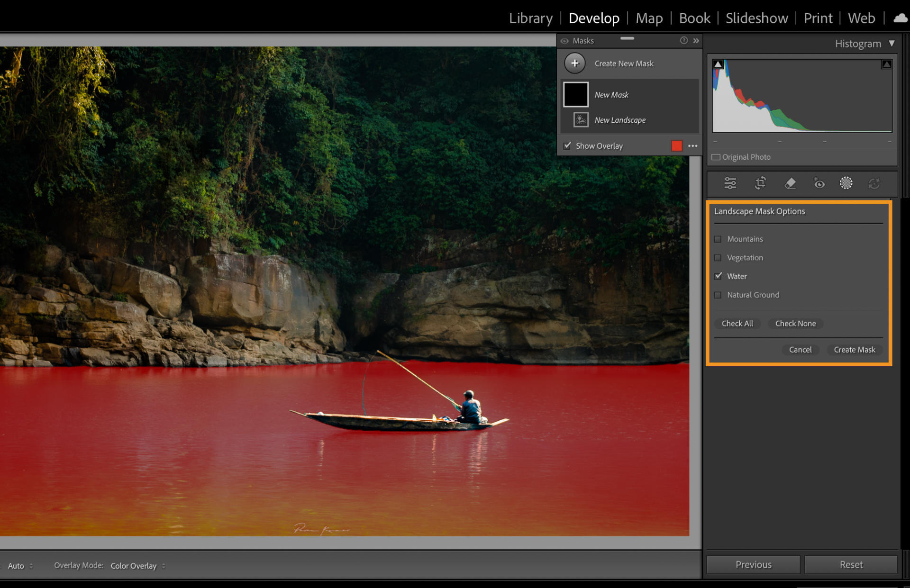This screenshot has width=910, height=588.
Task: Enable the Vegetation checkbox
Action: tap(718, 257)
